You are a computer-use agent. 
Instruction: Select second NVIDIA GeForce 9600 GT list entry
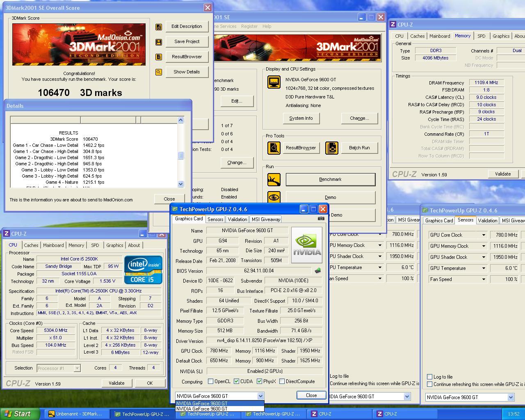click(x=220, y=409)
